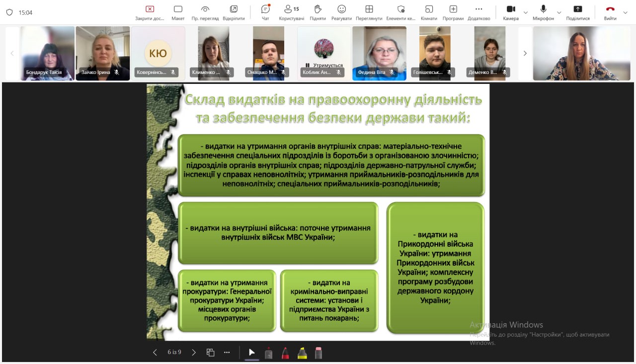This screenshot has width=636, height=364.
Task: Open the Кімнати breakout rooms
Action: 428,12
